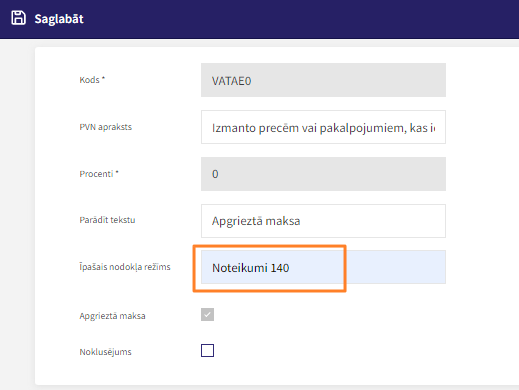Click the Procenti label text
The width and height of the screenshot is (519, 390).
click(96, 174)
